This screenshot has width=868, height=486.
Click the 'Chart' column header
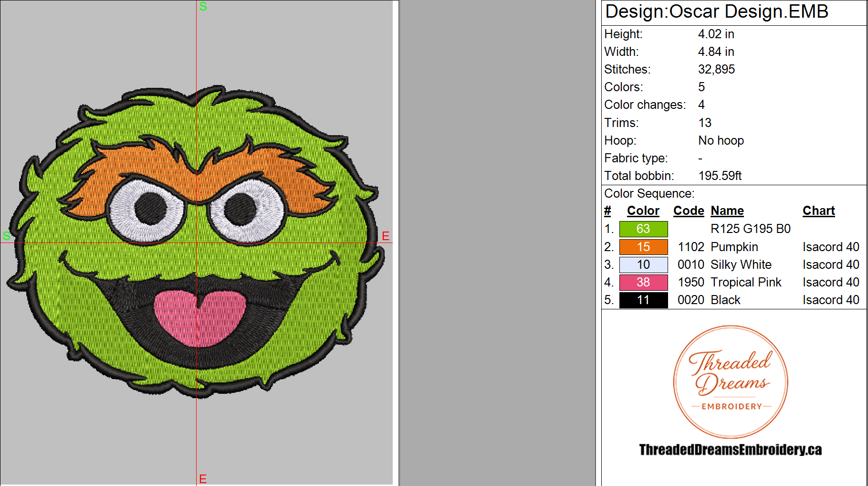click(x=819, y=211)
